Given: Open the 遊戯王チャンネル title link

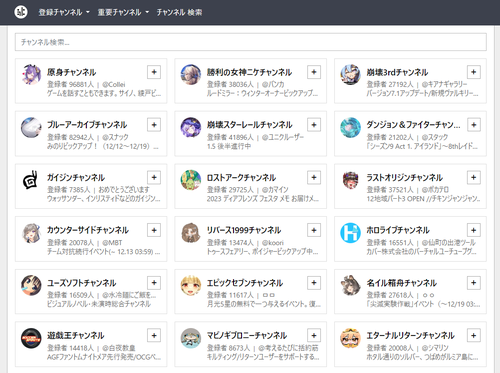Looking at the screenshot, I should 76,336.
